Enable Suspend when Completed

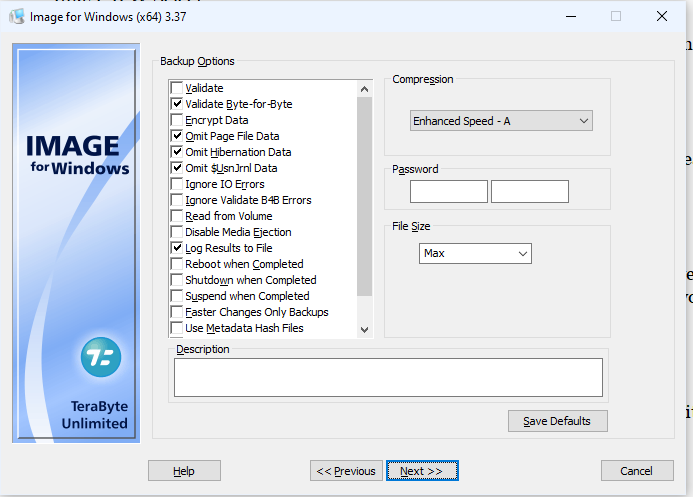(177, 296)
